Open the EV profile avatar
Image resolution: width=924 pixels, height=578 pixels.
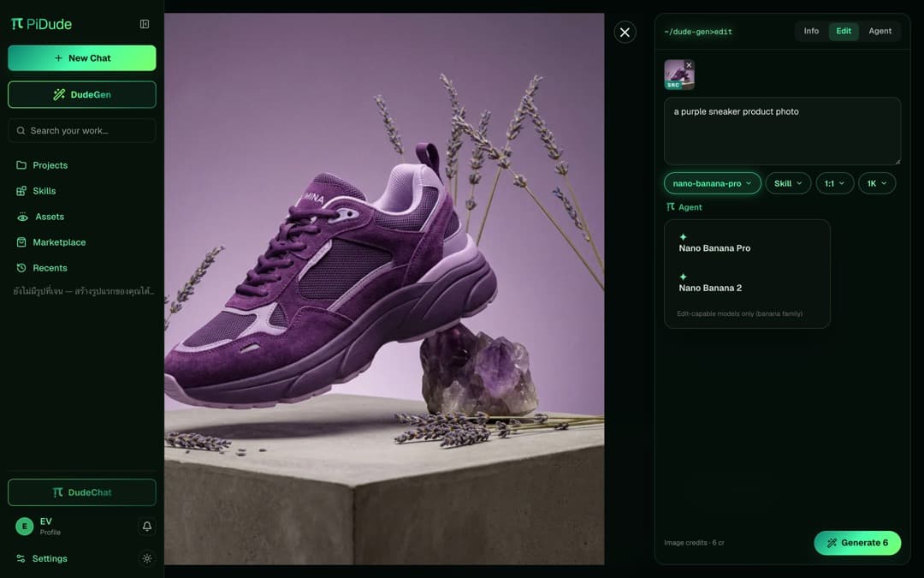(24, 526)
